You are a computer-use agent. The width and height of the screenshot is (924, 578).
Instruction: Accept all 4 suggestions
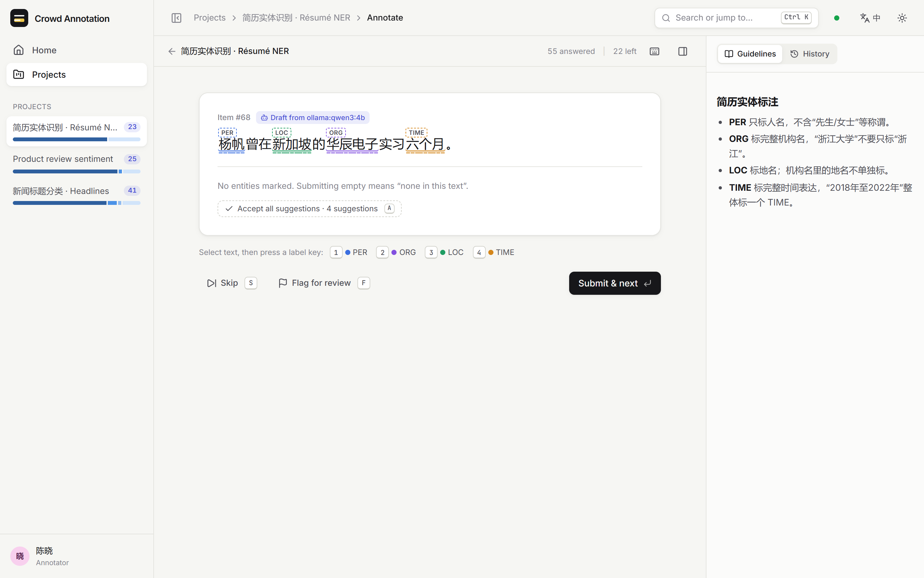[x=309, y=209]
